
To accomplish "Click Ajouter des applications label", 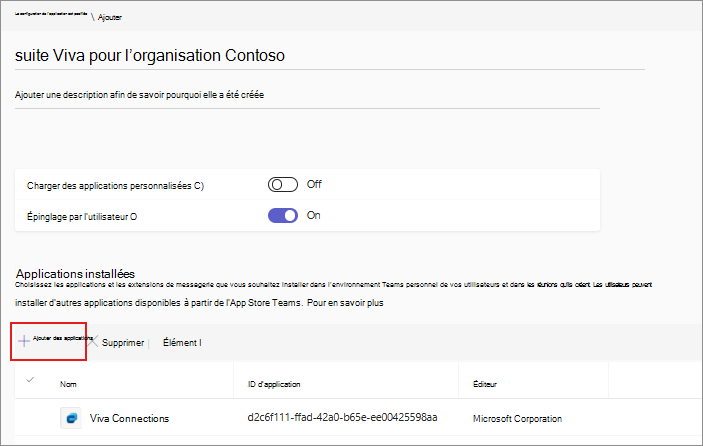I will [x=62, y=338].
